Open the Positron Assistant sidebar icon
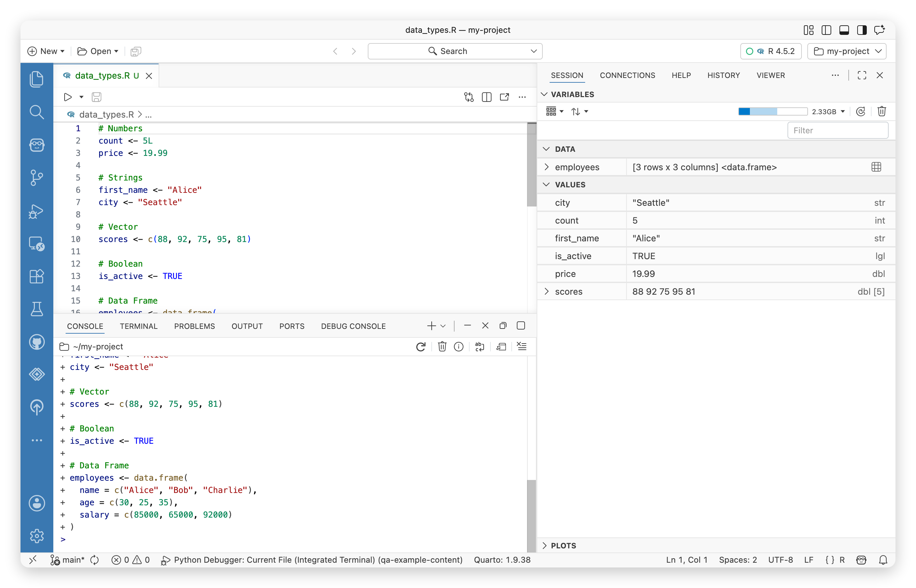The height and width of the screenshot is (588, 916). pos(37,145)
